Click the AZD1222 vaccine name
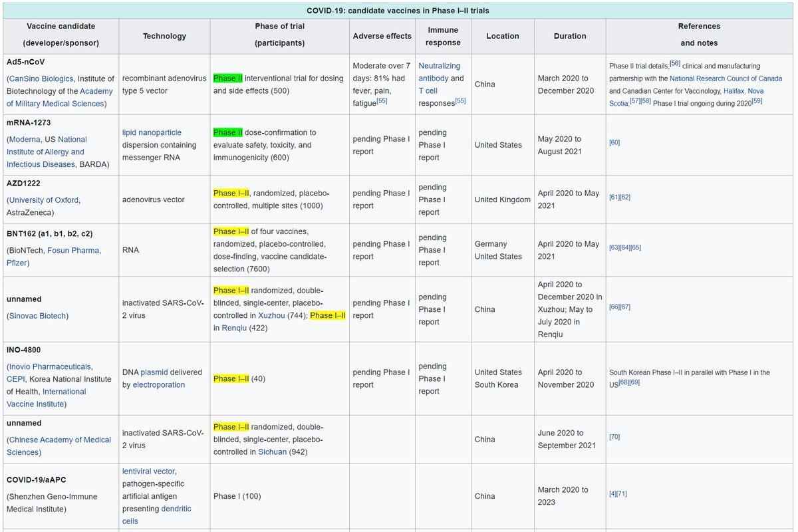Image resolution: width=798 pixels, height=532 pixels. (25, 184)
